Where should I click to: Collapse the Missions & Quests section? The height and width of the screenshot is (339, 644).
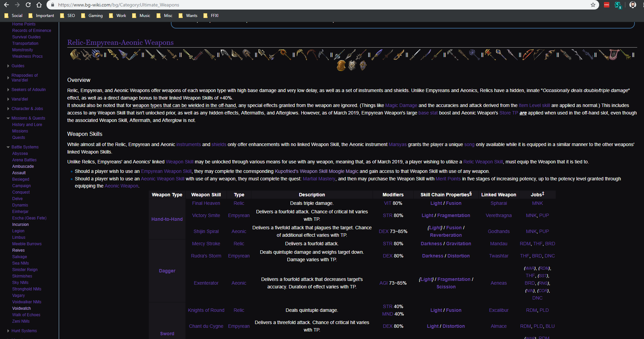click(8, 118)
